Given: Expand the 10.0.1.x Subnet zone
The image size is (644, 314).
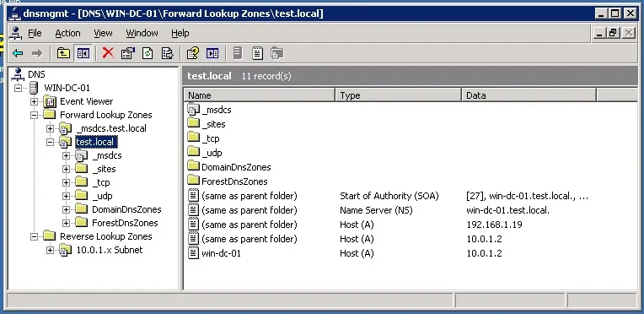Looking at the screenshot, I should point(50,250).
